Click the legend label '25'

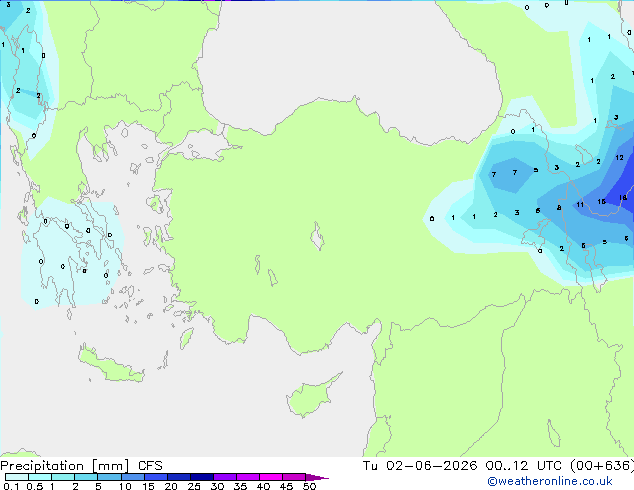coord(194,486)
